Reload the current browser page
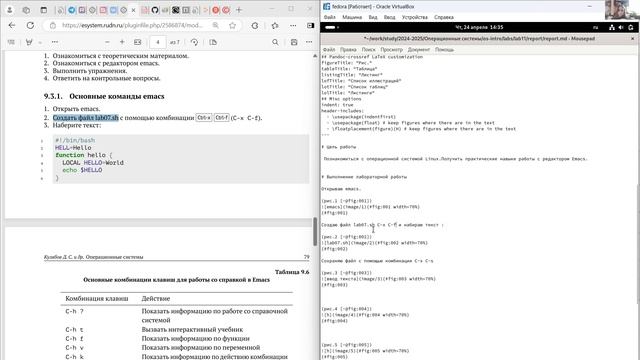Screen dimensions: 640x360 [x=30, y=25]
